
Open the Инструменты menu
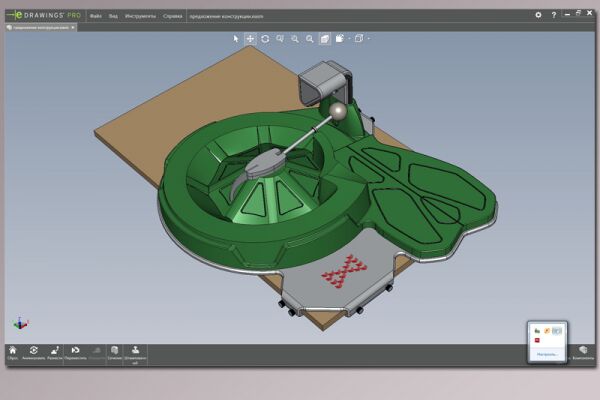[140, 16]
